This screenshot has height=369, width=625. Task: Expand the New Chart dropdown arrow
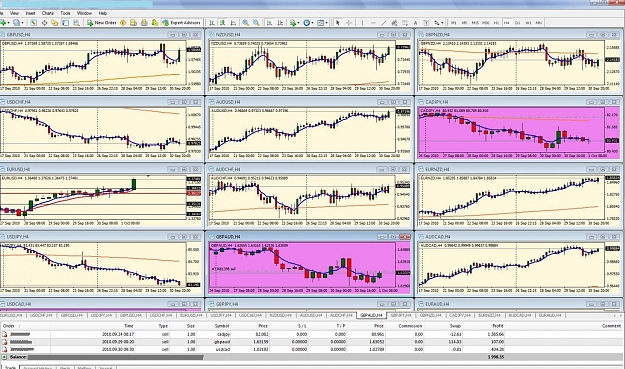point(9,23)
